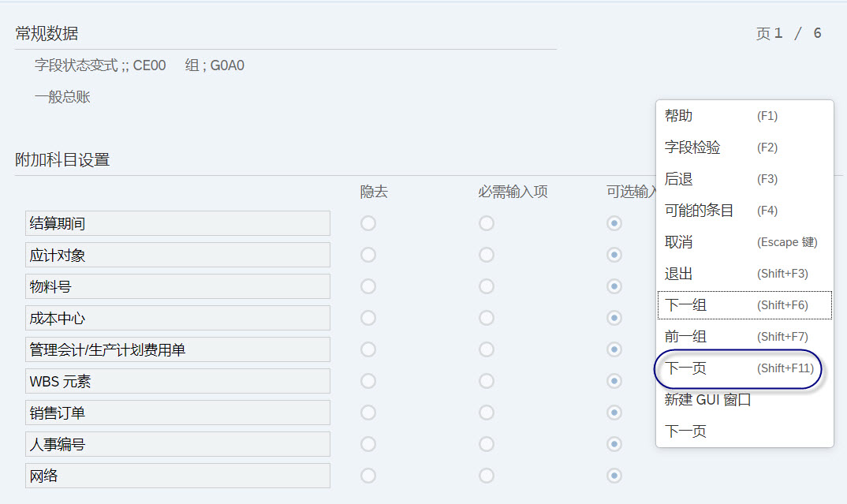Image resolution: width=847 pixels, height=504 pixels.
Task: Open 帮助 from the context menu
Action: (x=678, y=115)
